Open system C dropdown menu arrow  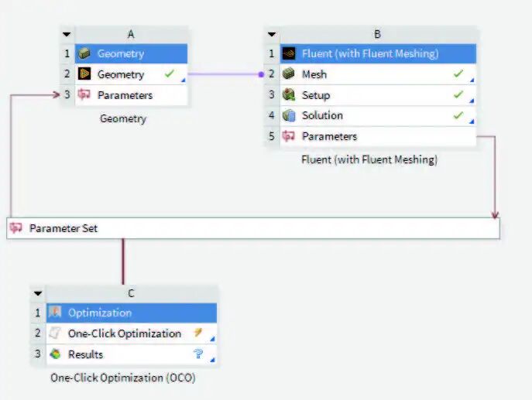click(x=38, y=293)
